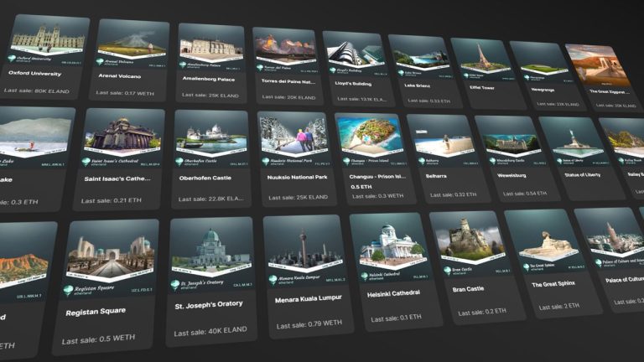This screenshot has height=362, width=644.
Task: Click the Etherland logo on Oberhofen Castle card
Action: coord(179,161)
